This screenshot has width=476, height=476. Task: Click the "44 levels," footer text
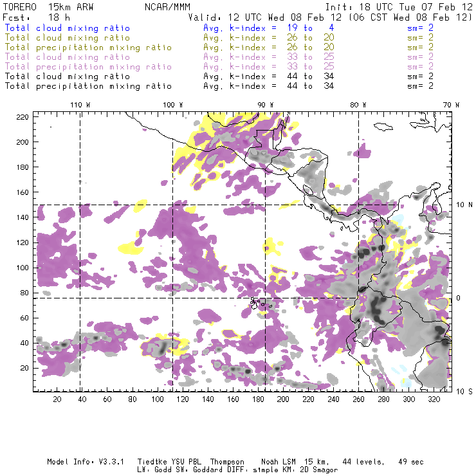pos(363,462)
